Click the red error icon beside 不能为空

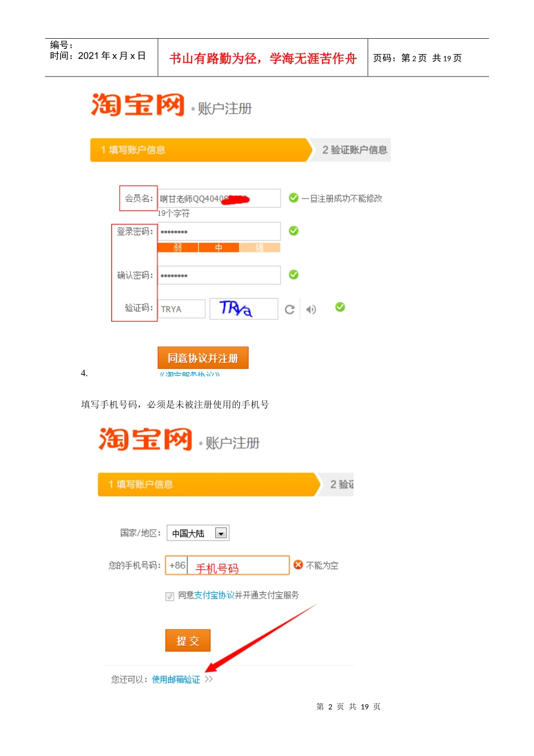(x=298, y=565)
